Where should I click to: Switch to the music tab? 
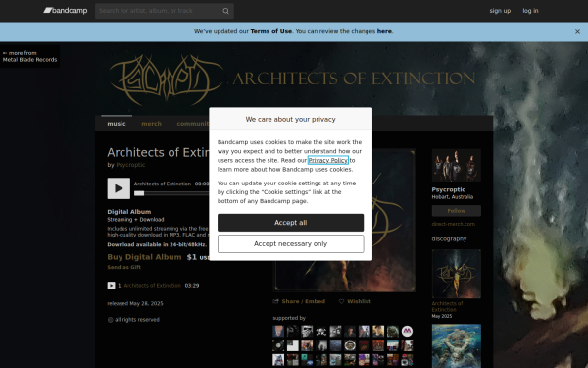coord(117,124)
